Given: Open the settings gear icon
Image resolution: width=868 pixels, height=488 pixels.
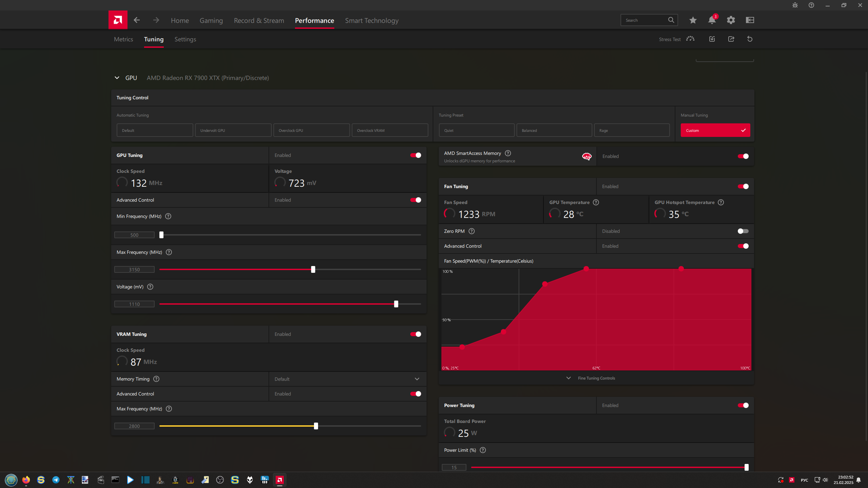Looking at the screenshot, I should [731, 20].
